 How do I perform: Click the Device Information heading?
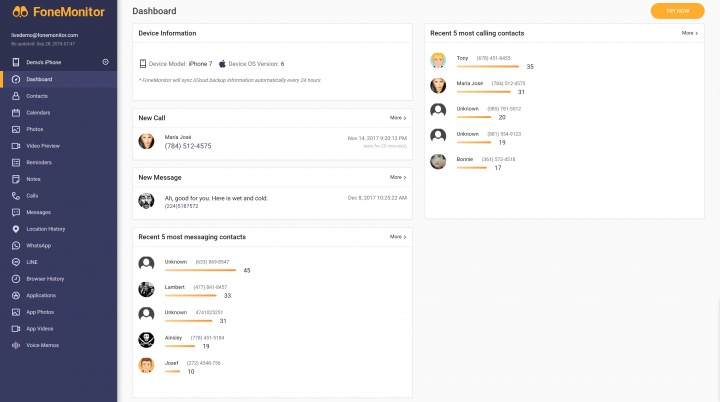tap(167, 33)
